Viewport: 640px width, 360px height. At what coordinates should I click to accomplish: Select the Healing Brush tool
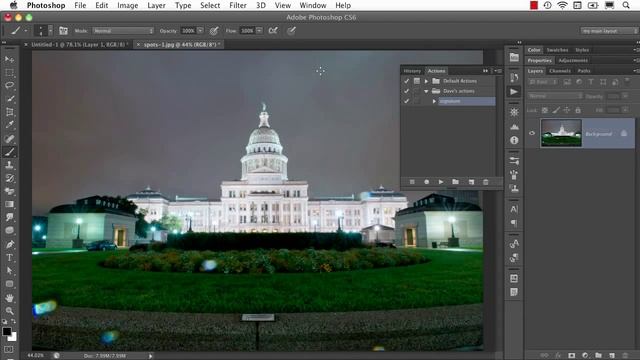click(9, 138)
